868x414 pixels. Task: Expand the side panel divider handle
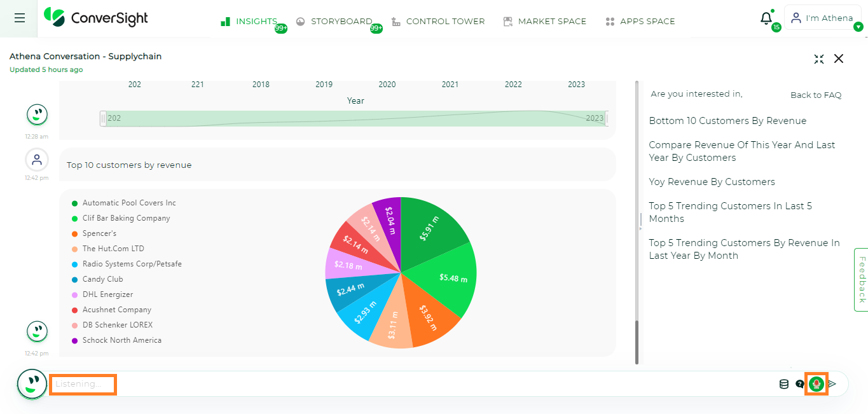640,222
